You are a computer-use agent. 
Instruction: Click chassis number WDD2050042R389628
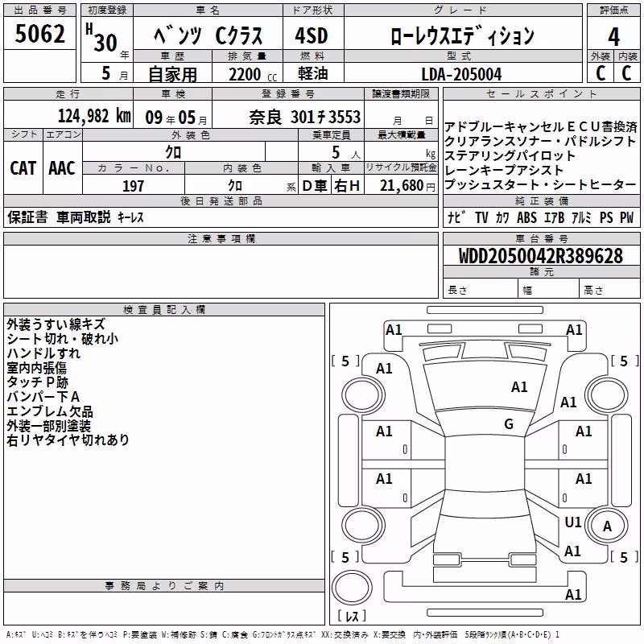coord(541,256)
